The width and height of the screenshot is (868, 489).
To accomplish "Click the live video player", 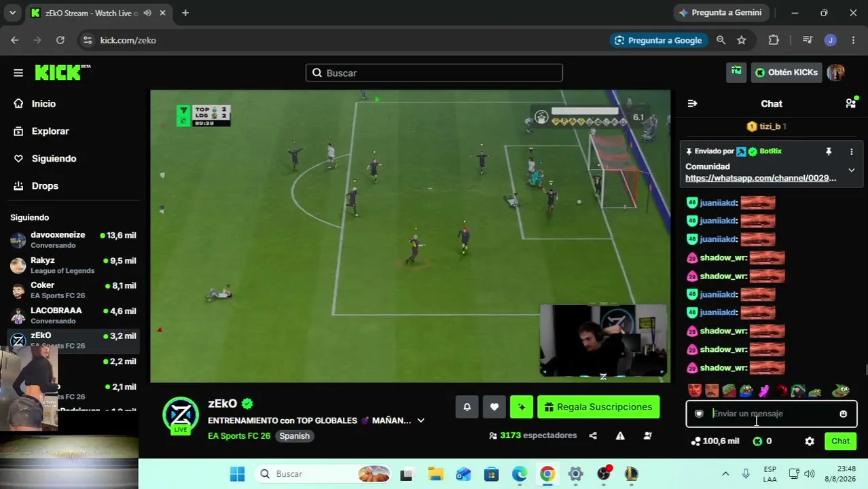I will [410, 236].
